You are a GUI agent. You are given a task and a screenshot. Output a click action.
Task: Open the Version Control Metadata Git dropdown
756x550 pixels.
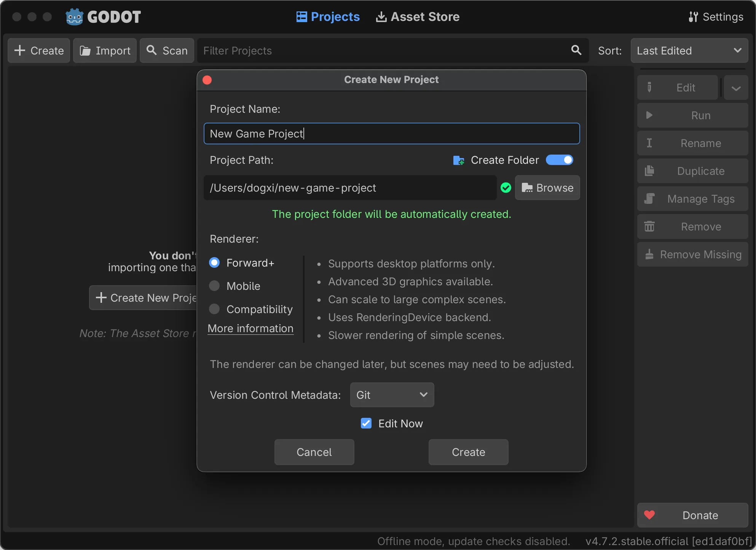392,395
